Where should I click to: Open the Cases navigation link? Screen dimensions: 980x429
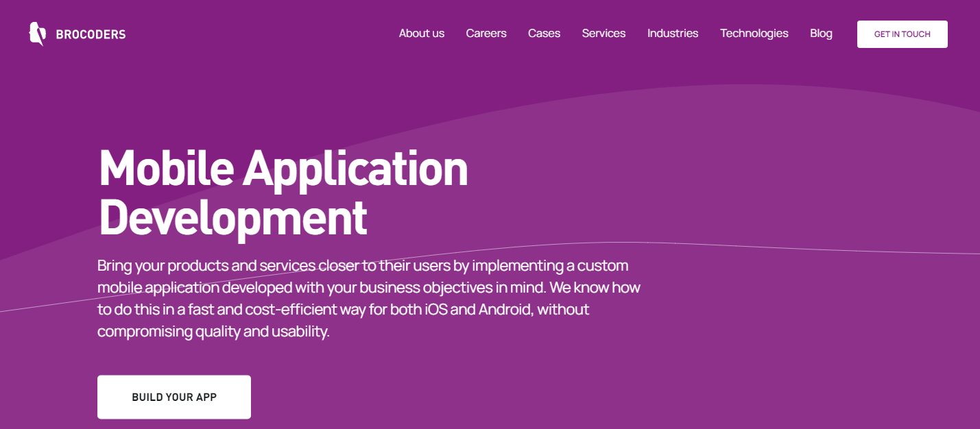click(545, 33)
